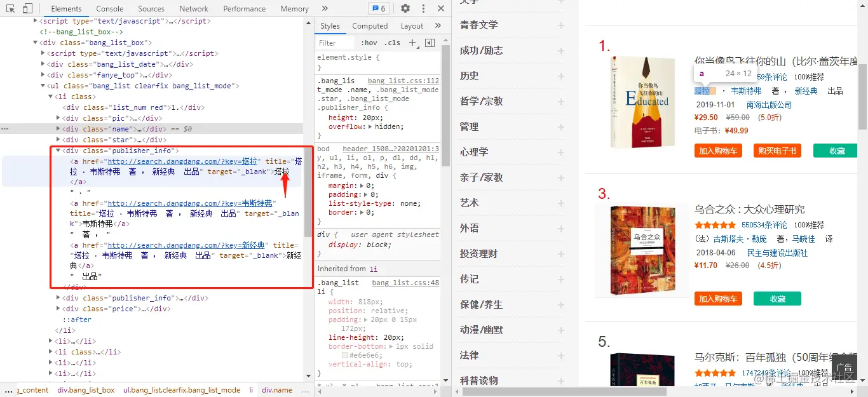This screenshot has width=868, height=397.
Task: Select div.bang_list_box in breadcrumb
Action: (x=86, y=390)
